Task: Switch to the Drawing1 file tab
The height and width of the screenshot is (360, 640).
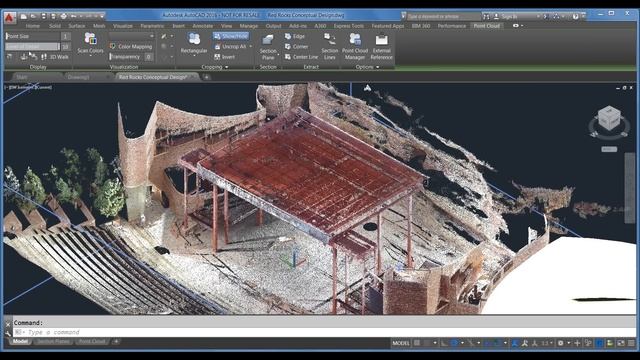Action: pyautogui.click(x=78, y=77)
